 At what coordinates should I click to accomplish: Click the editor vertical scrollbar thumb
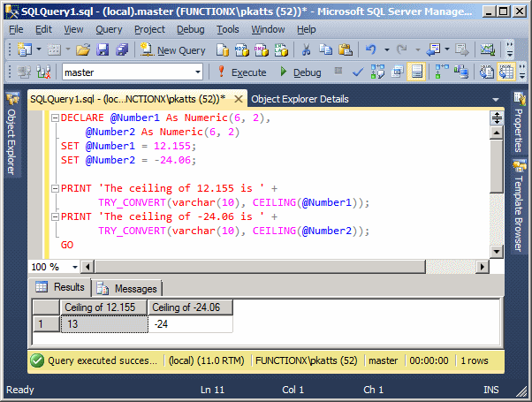pos(497,166)
